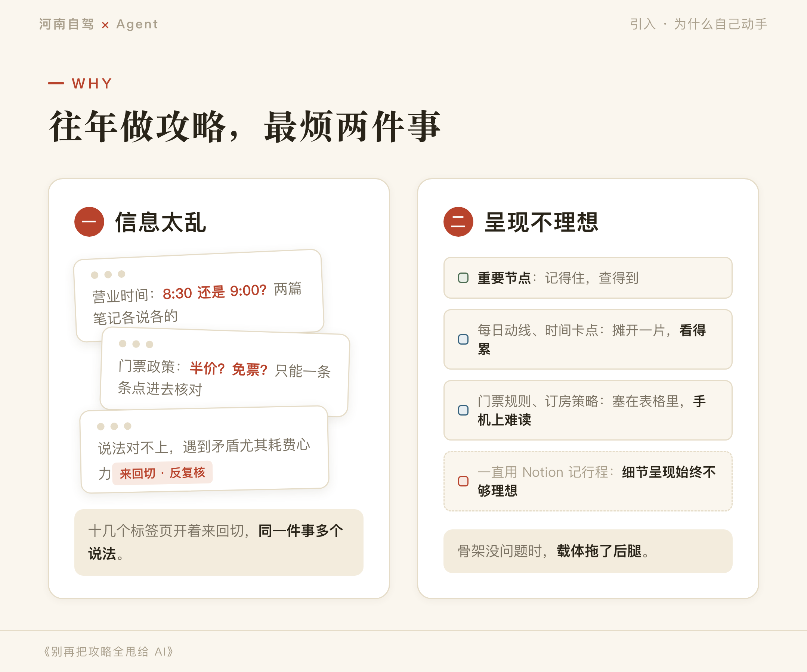Click the text 笔记各说各的

pos(135,317)
